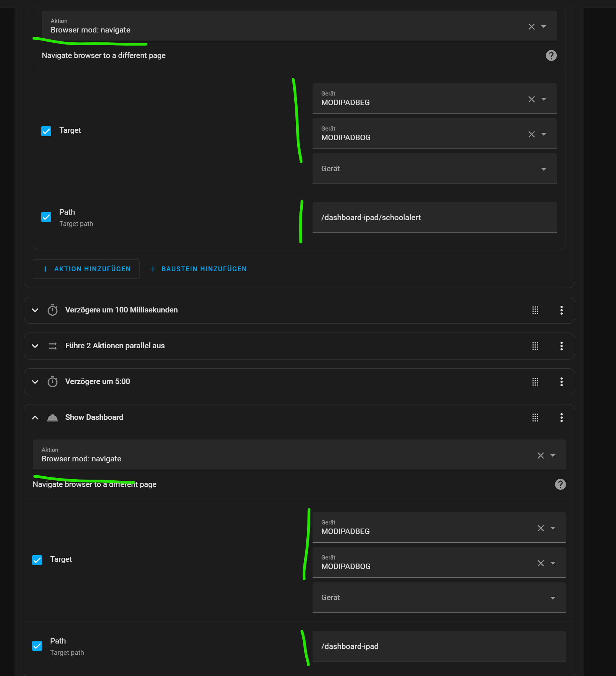Expand Verzögere um 100 Millisekunden row
The width and height of the screenshot is (616, 676).
35,310
